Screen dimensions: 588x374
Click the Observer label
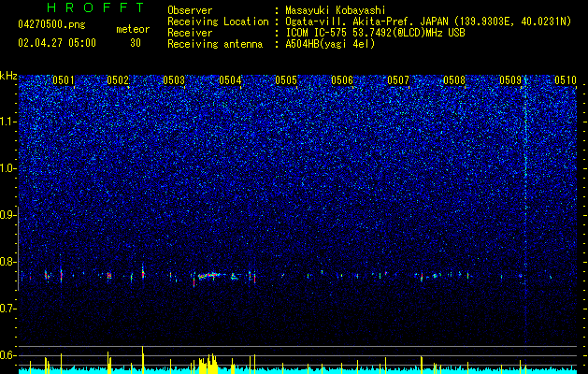click(x=190, y=10)
